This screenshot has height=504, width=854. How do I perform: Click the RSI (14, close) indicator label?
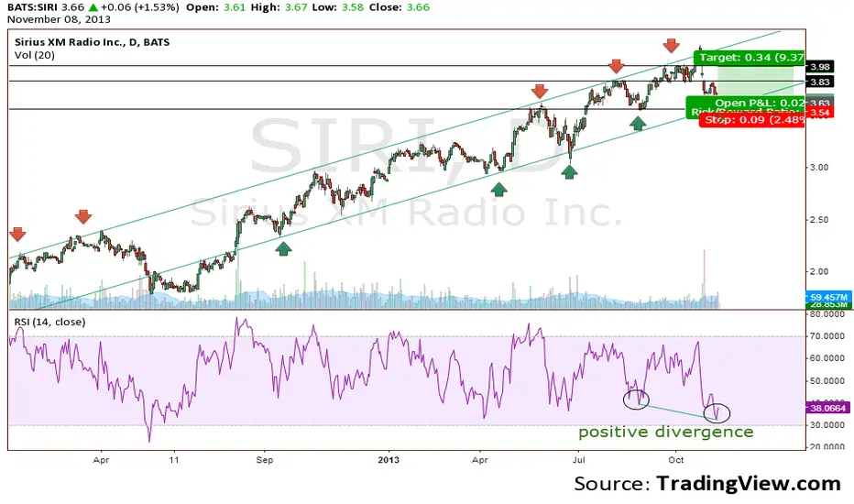(49, 322)
